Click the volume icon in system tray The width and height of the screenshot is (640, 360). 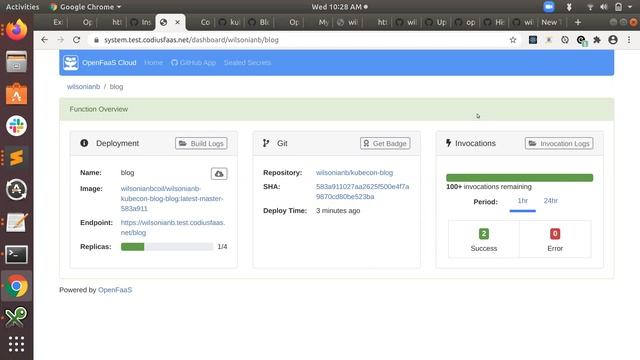coord(604,7)
